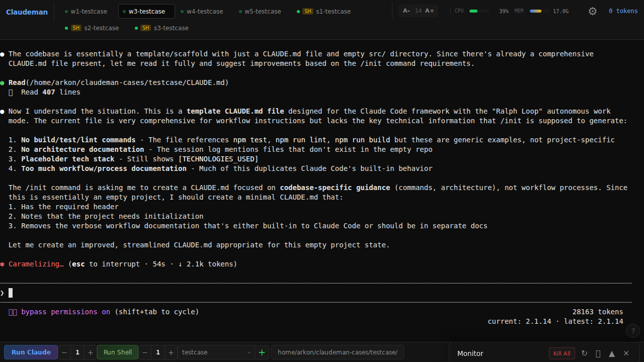This screenshot has width=644, height=362.
Task: Increase font size with A+ button
Action: point(429,11)
